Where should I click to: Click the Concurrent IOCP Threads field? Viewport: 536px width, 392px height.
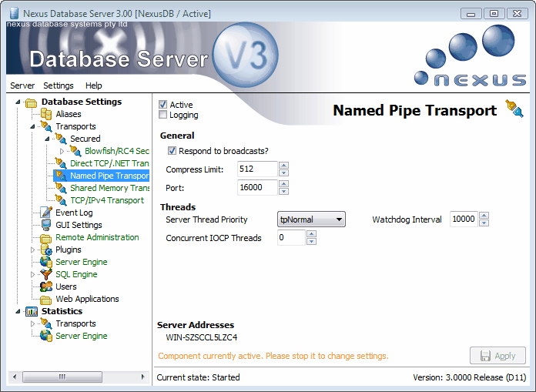(291, 237)
